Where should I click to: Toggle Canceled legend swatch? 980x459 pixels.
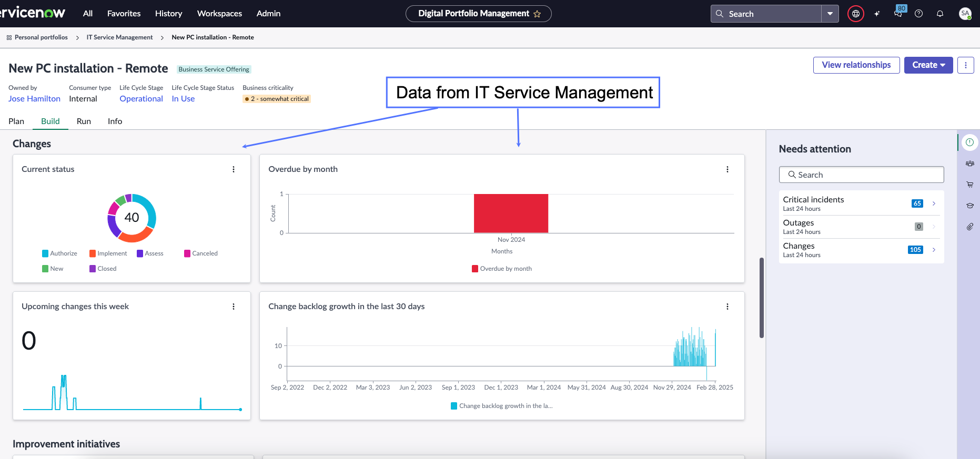coord(187,253)
